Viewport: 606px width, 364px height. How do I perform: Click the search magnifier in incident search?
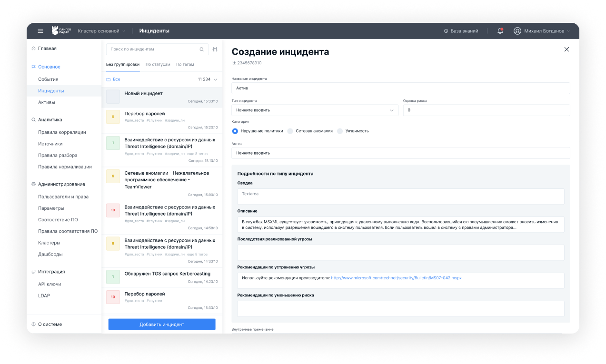pos(201,49)
